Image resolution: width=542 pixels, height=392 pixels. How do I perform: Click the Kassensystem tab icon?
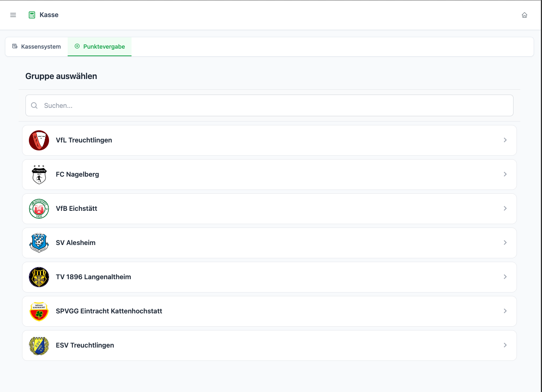click(15, 46)
